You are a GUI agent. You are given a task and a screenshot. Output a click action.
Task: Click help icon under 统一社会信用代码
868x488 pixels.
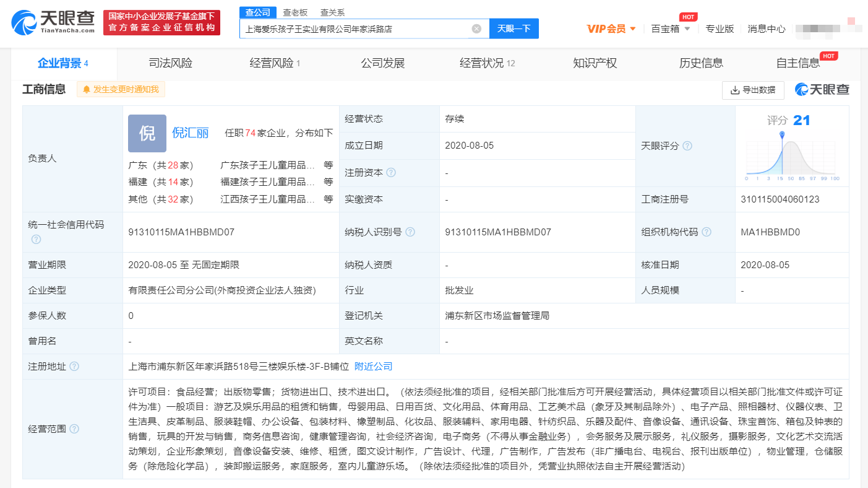(x=36, y=239)
